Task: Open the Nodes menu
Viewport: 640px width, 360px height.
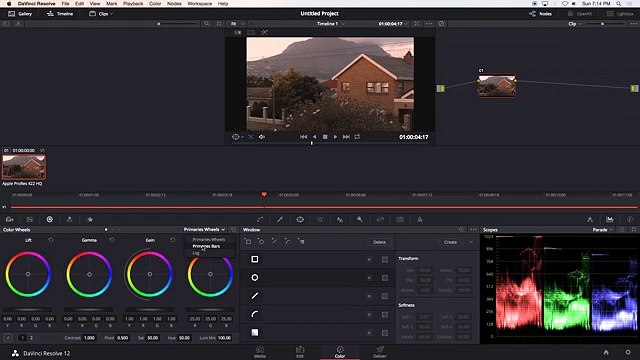Action: (x=174, y=3)
